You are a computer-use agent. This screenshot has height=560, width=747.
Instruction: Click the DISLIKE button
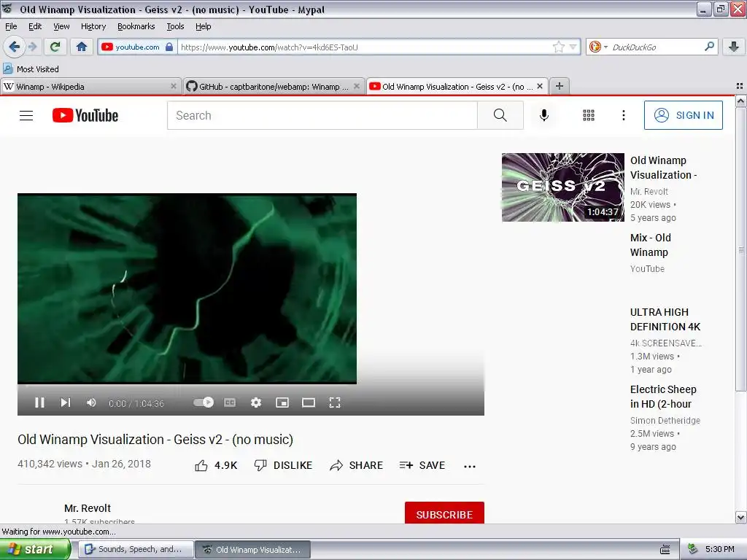(x=283, y=465)
